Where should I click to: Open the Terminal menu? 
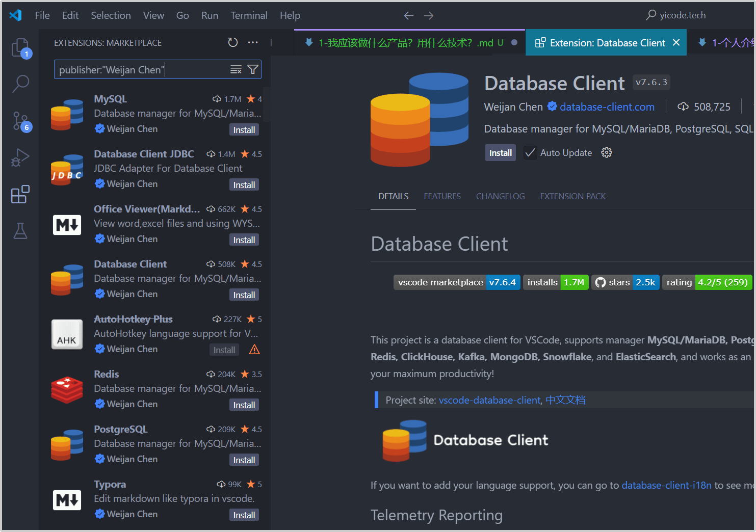pos(249,15)
